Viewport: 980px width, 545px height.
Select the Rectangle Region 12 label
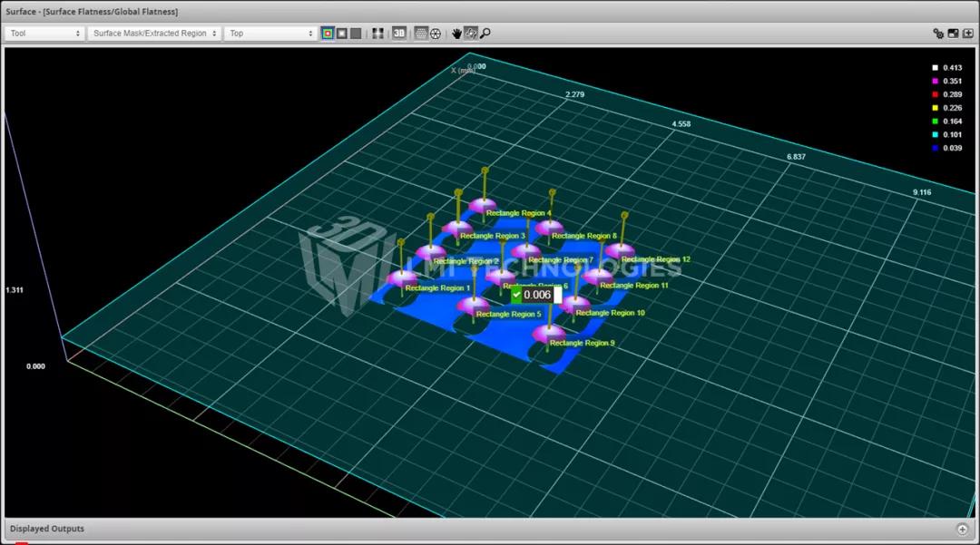(656, 259)
